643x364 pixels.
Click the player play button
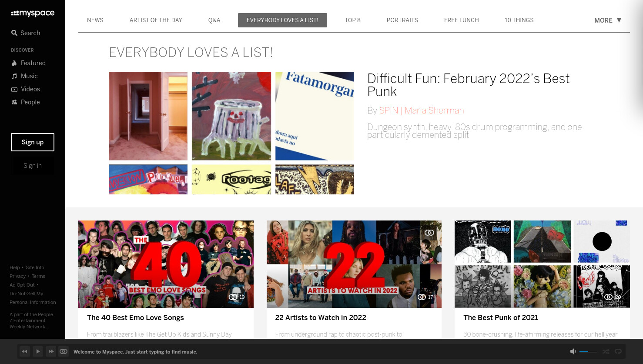coord(38,351)
